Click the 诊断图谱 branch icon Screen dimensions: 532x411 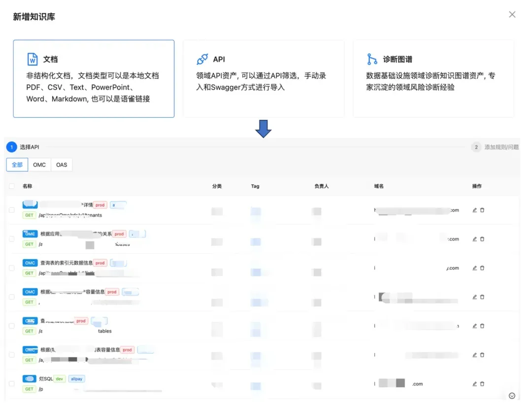click(x=372, y=59)
